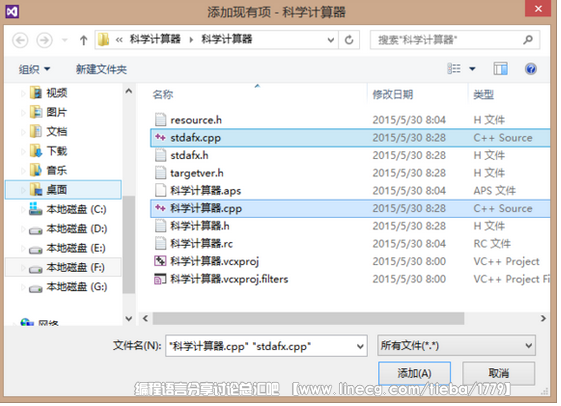The width and height of the screenshot is (561, 406).
Task: Open the 组织 menu
Action: tap(34, 69)
